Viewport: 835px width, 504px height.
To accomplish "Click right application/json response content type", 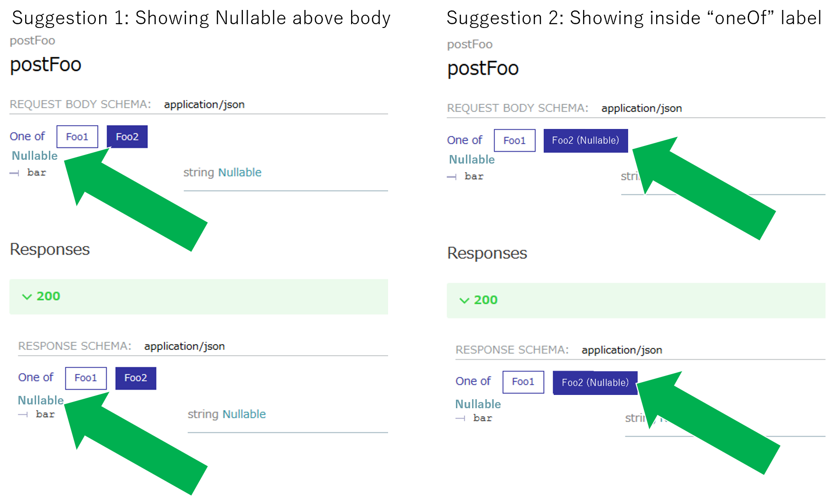I will click(x=622, y=350).
